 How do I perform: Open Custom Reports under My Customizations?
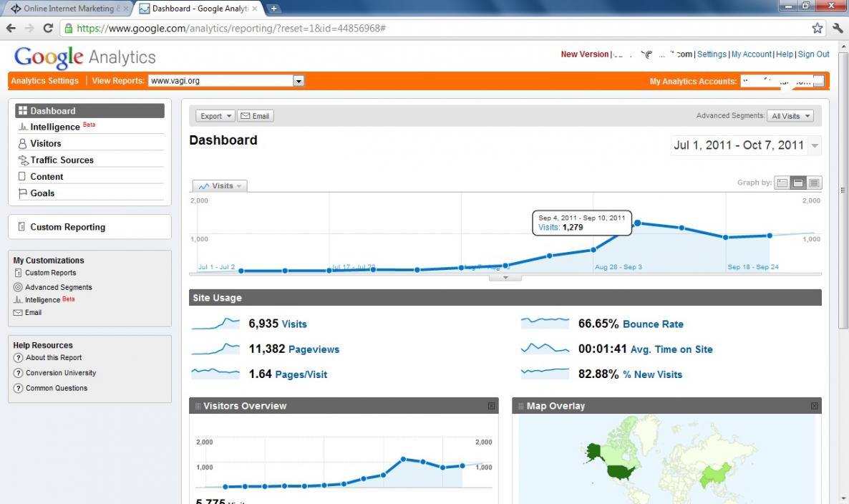tap(50, 273)
